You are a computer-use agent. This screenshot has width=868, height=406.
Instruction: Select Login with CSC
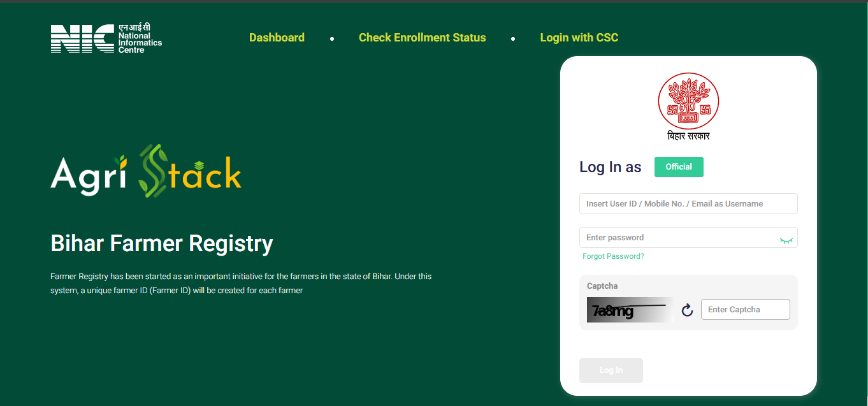click(579, 38)
